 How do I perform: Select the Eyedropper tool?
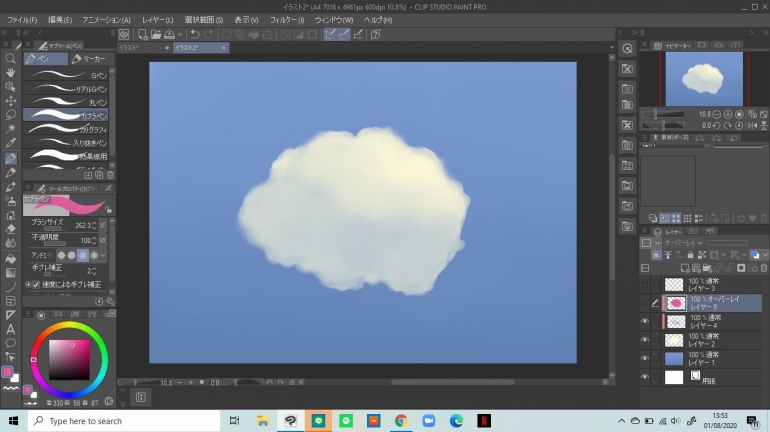click(x=10, y=143)
